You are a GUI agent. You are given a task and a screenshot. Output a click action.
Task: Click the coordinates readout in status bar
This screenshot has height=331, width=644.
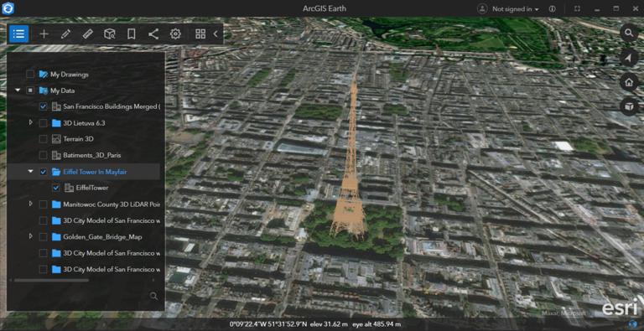[x=268, y=324]
